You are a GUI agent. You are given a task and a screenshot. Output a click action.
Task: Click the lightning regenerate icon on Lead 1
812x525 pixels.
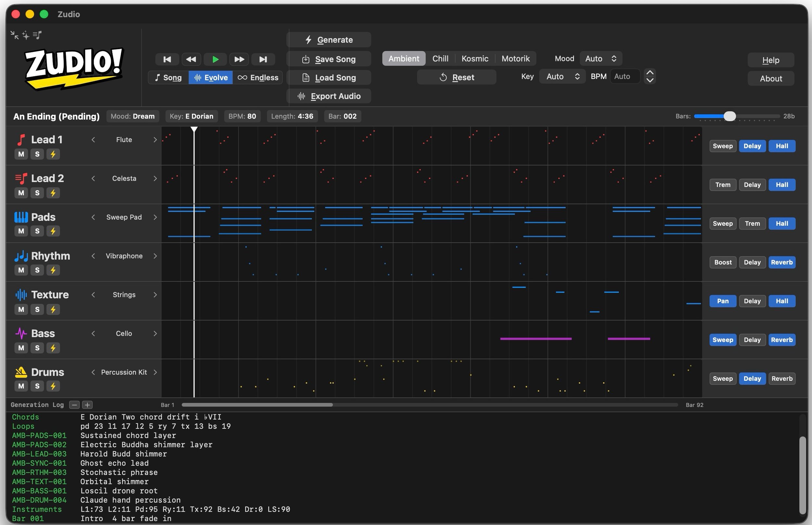(x=53, y=154)
